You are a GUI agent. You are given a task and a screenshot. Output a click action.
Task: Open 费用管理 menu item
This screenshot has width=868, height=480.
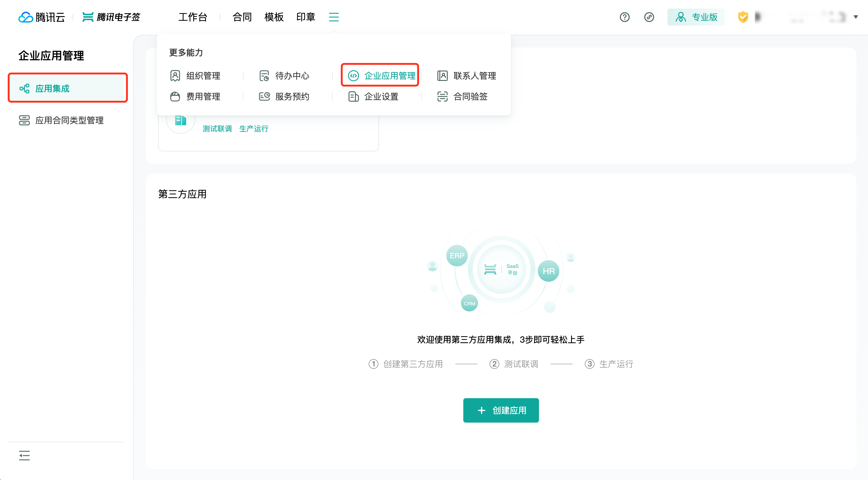click(x=195, y=96)
